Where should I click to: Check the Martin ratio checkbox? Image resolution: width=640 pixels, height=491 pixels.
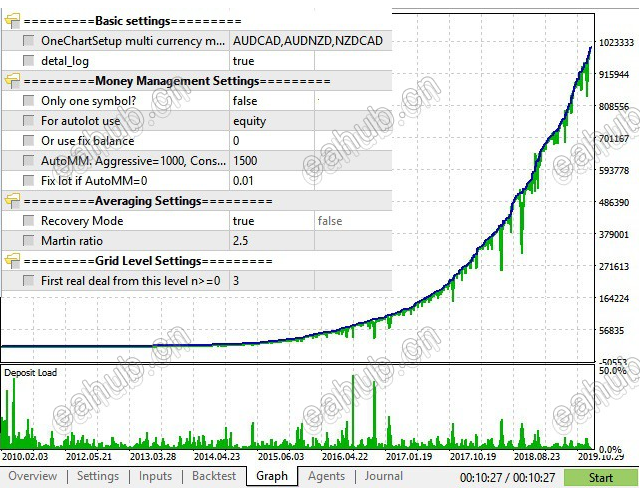[29, 240]
